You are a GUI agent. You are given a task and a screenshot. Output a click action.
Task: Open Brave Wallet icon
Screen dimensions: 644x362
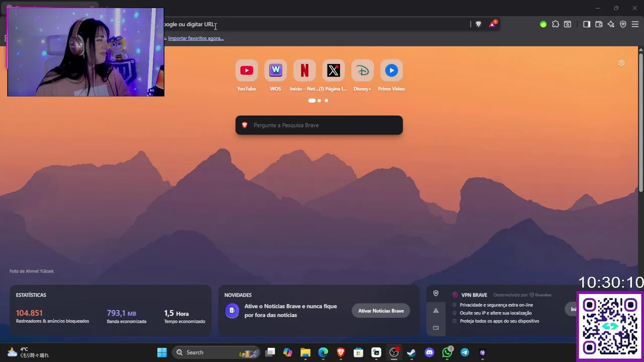[x=599, y=24]
